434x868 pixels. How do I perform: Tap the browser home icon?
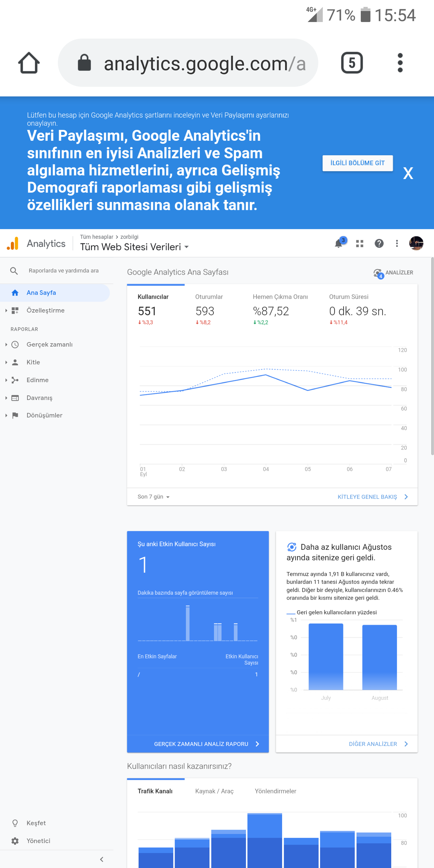(x=29, y=63)
